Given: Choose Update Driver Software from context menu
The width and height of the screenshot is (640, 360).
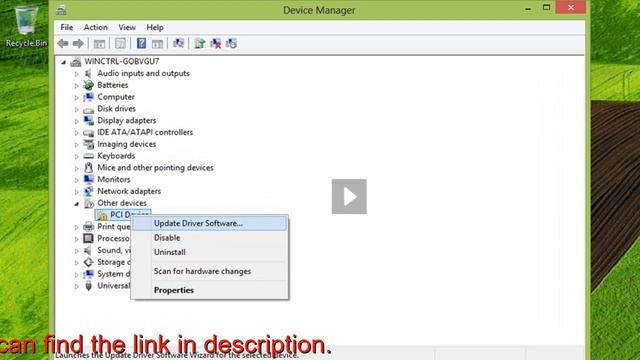Looking at the screenshot, I should pos(210,223).
